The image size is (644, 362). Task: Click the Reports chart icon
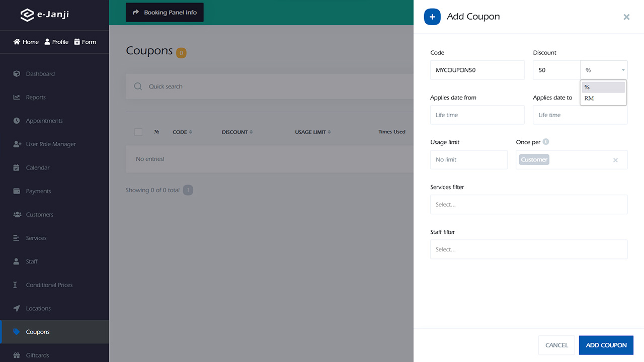coord(17,98)
